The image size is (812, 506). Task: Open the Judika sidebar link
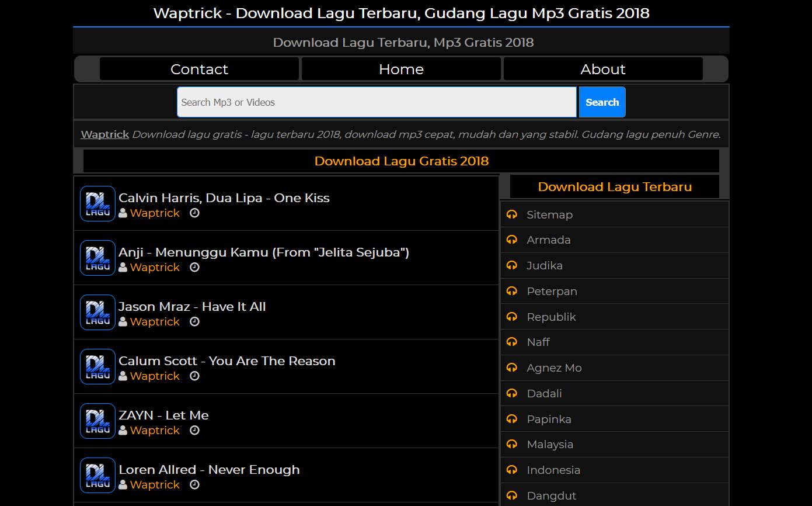coord(545,265)
